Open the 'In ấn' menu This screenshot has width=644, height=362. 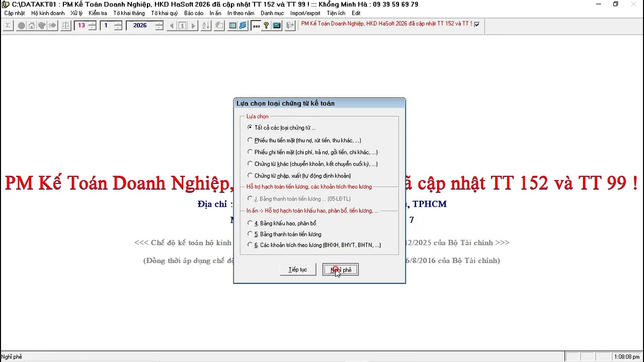[x=215, y=14]
